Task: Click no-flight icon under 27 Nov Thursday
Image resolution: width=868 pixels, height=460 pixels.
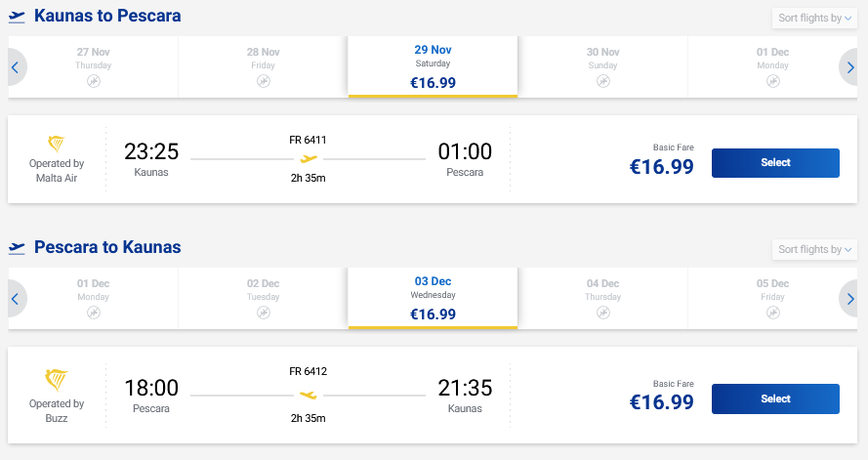Action: [x=94, y=82]
